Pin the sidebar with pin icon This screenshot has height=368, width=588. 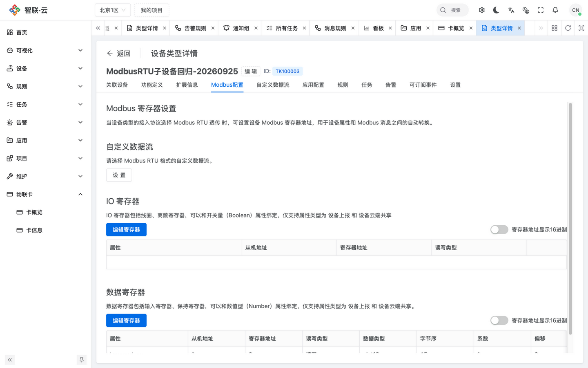(x=82, y=360)
